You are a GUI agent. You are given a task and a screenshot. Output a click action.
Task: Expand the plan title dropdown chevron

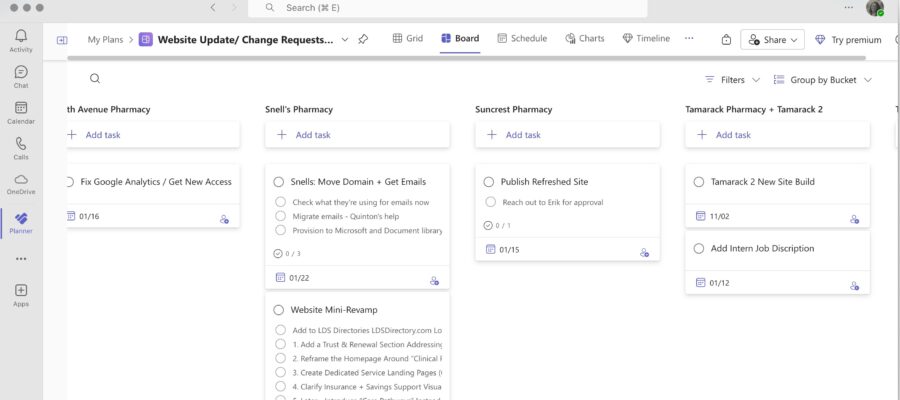click(x=344, y=40)
